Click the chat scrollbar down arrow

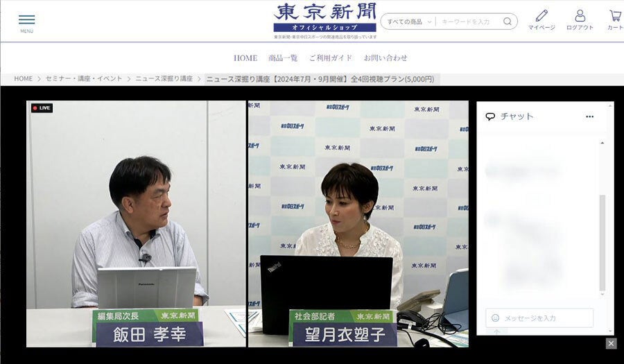pos(602,295)
